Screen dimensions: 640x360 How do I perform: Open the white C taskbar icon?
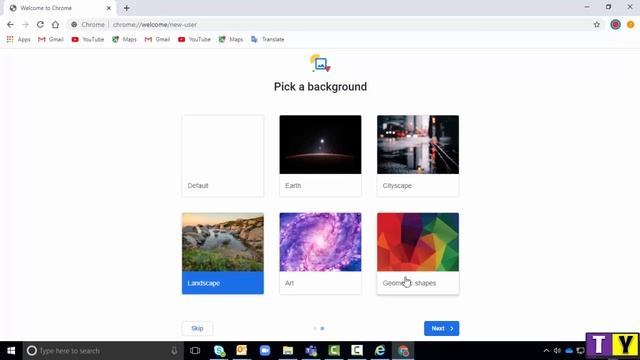tap(357, 351)
